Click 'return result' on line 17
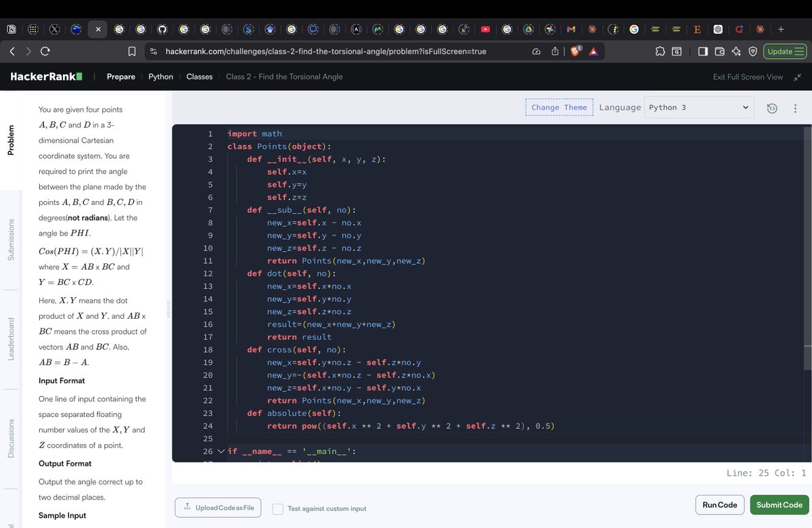 [x=299, y=337]
